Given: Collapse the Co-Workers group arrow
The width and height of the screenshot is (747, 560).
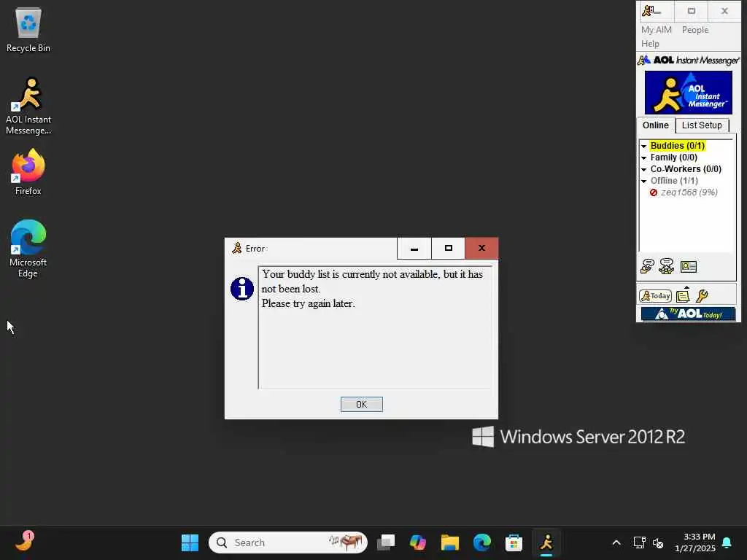Looking at the screenshot, I should point(643,169).
